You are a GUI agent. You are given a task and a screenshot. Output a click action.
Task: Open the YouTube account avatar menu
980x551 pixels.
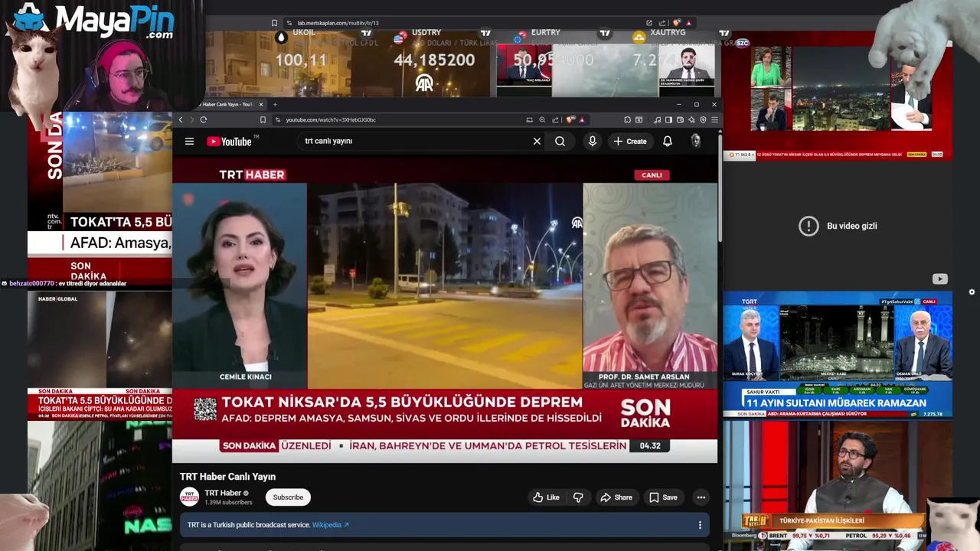(x=696, y=141)
